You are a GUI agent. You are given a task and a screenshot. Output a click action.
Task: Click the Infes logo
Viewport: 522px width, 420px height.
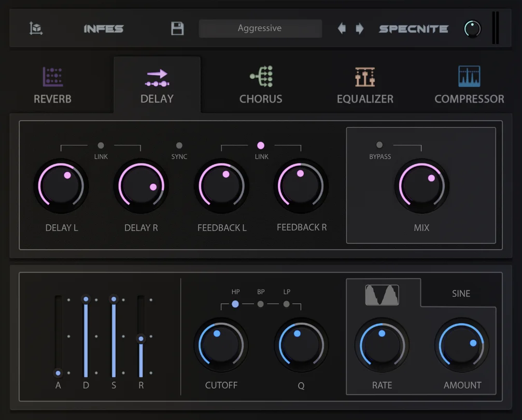[104, 29]
